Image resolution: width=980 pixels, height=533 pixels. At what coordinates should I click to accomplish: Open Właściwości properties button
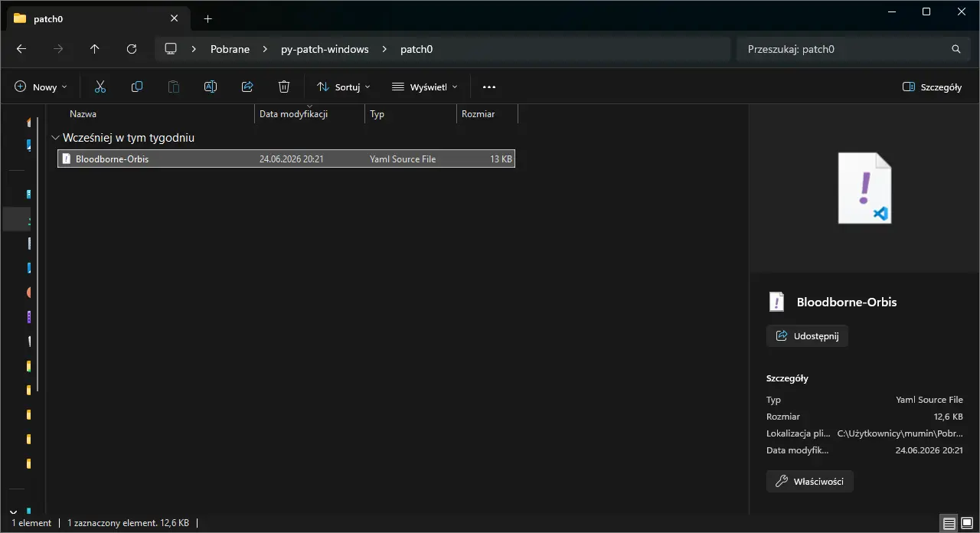(810, 481)
